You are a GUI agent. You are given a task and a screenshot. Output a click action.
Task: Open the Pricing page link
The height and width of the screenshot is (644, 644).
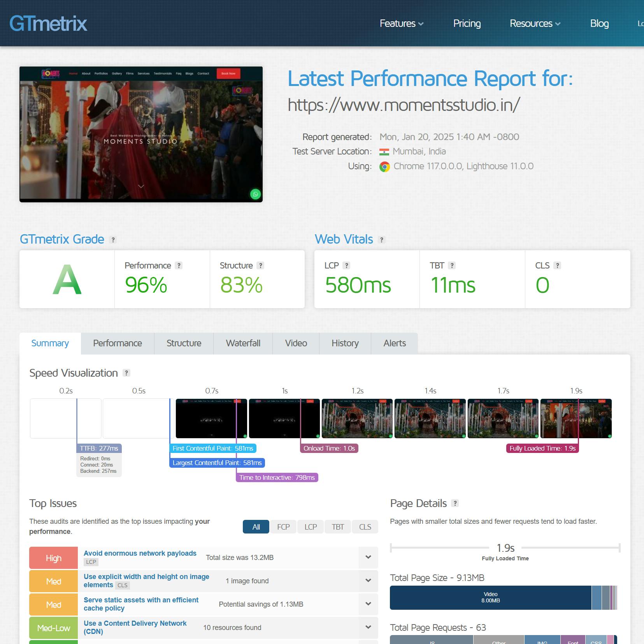tap(467, 23)
